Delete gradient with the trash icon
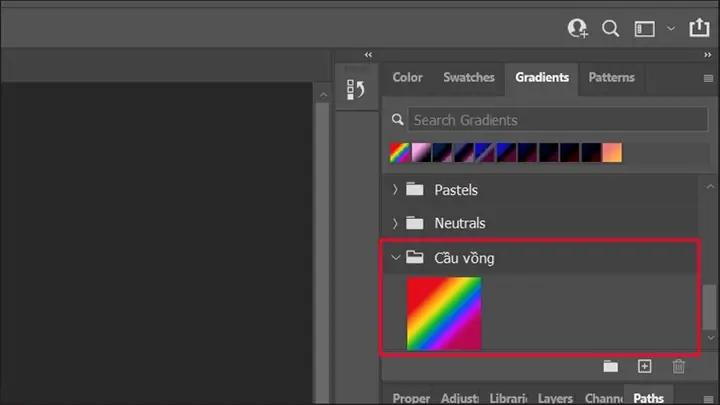The width and height of the screenshot is (720, 405). pyautogui.click(x=679, y=366)
